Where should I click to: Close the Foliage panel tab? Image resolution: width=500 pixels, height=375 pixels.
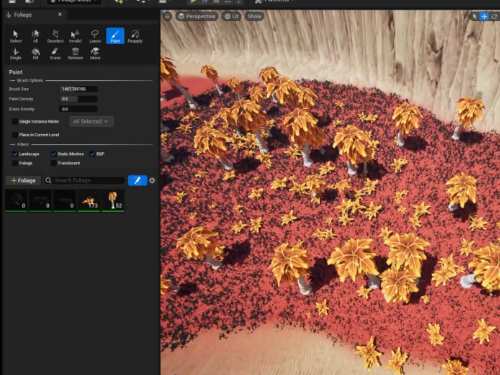(x=60, y=14)
